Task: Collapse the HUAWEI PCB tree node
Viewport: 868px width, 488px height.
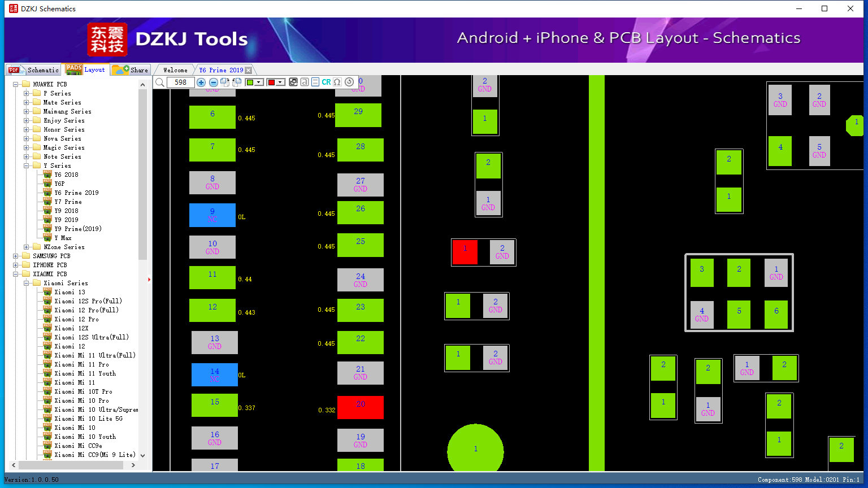Action: coord(16,84)
